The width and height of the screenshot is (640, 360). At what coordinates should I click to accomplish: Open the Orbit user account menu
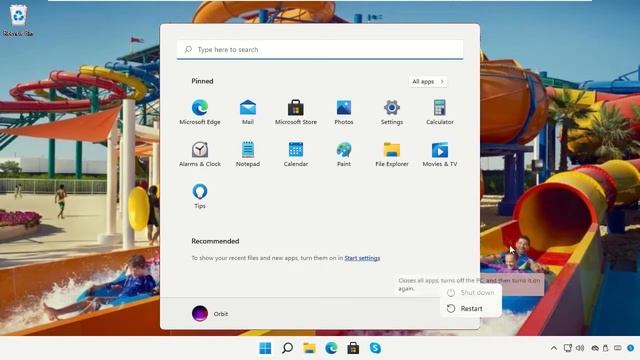210,313
